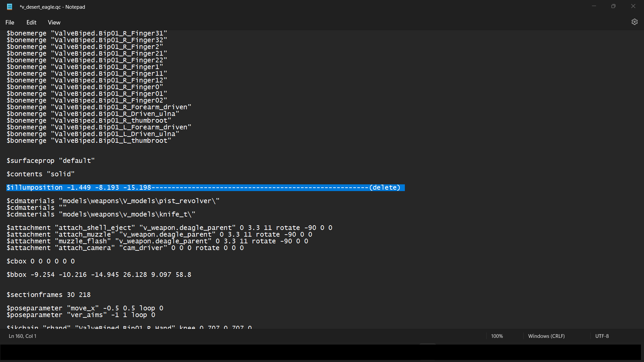The height and width of the screenshot is (362, 644).
Task: Place cursor on $surfaceprop "default" line
Action: click(51, 161)
